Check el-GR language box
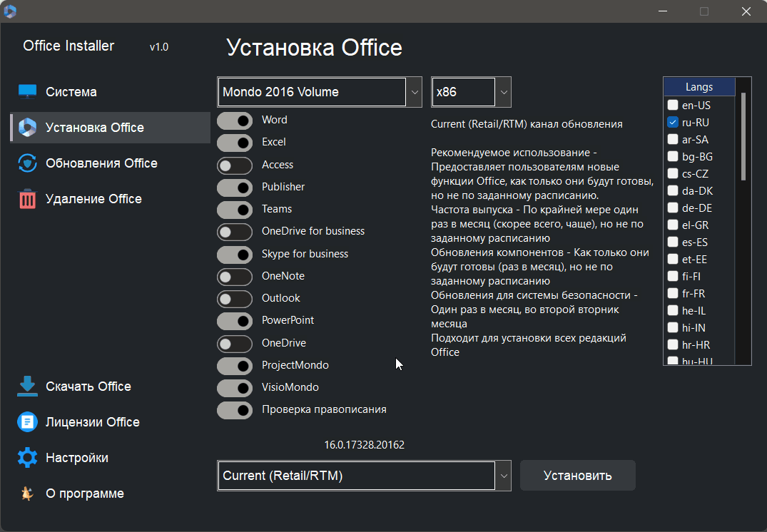Viewport: 767px width, 532px height. (673, 225)
